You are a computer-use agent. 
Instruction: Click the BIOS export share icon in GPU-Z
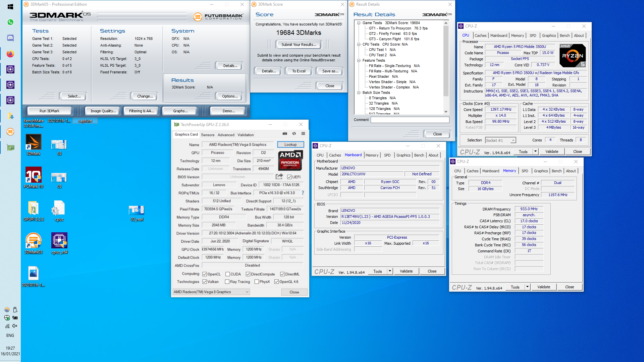click(279, 176)
